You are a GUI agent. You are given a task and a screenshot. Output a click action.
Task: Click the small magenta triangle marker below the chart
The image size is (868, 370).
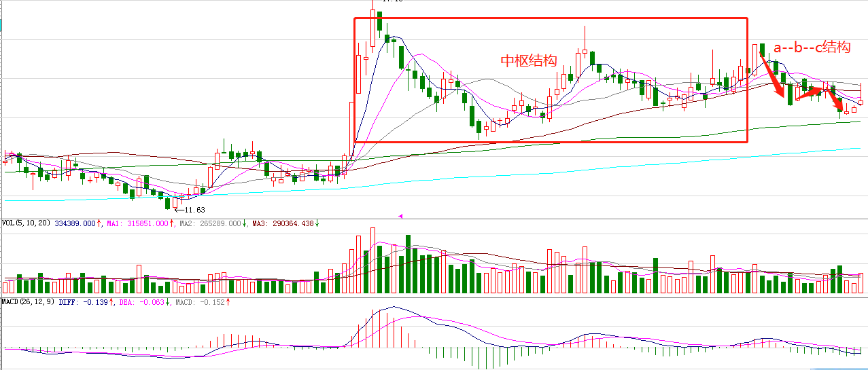[x=400, y=216]
